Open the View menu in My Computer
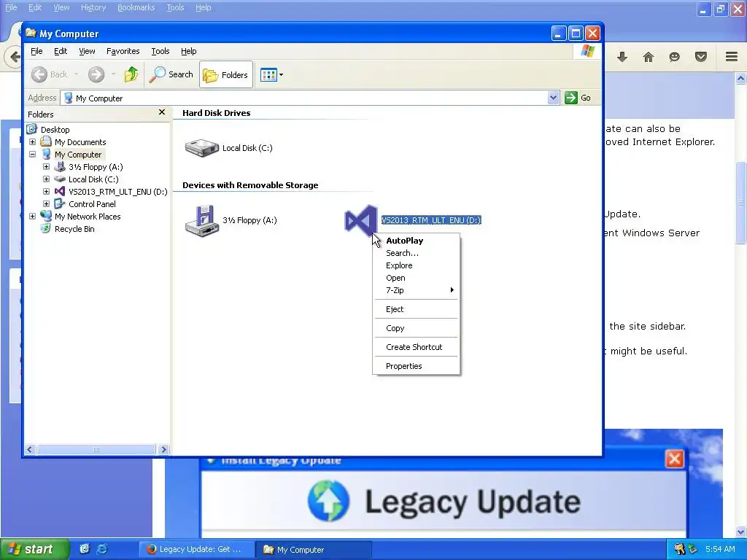This screenshot has width=747, height=560. 87,51
